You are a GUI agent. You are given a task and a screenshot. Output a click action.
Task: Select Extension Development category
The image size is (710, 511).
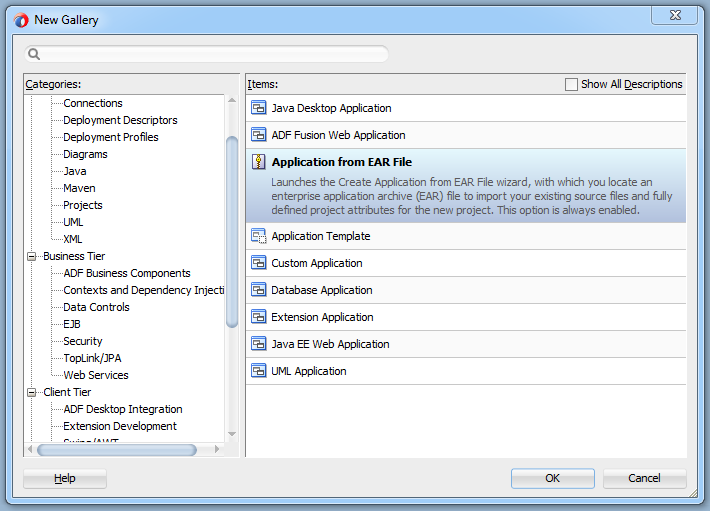tap(120, 426)
